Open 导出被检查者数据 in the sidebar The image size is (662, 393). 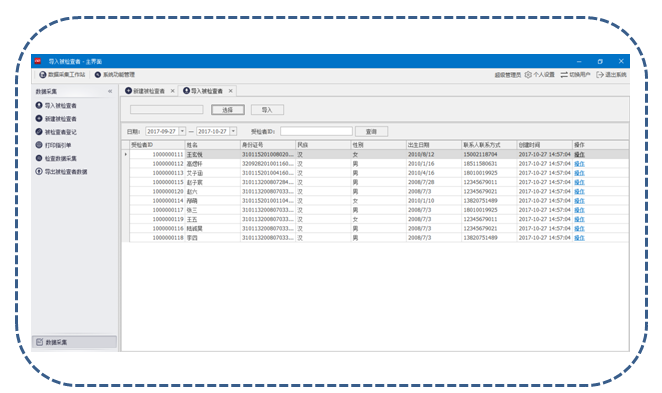point(62,171)
